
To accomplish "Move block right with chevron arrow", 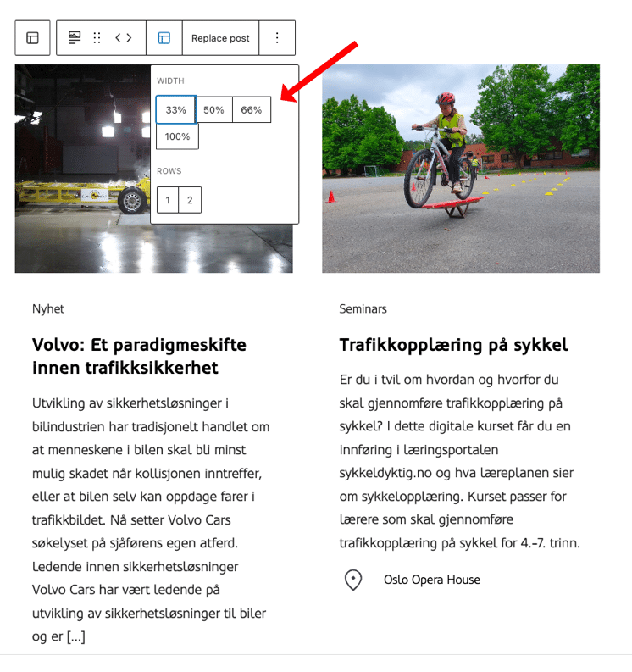I will click(129, 38).
